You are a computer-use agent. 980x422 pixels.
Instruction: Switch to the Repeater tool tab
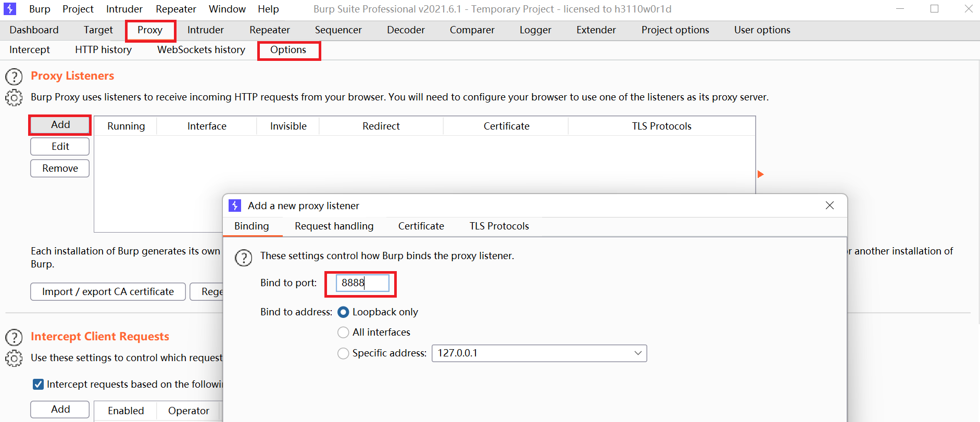(270, 30)
